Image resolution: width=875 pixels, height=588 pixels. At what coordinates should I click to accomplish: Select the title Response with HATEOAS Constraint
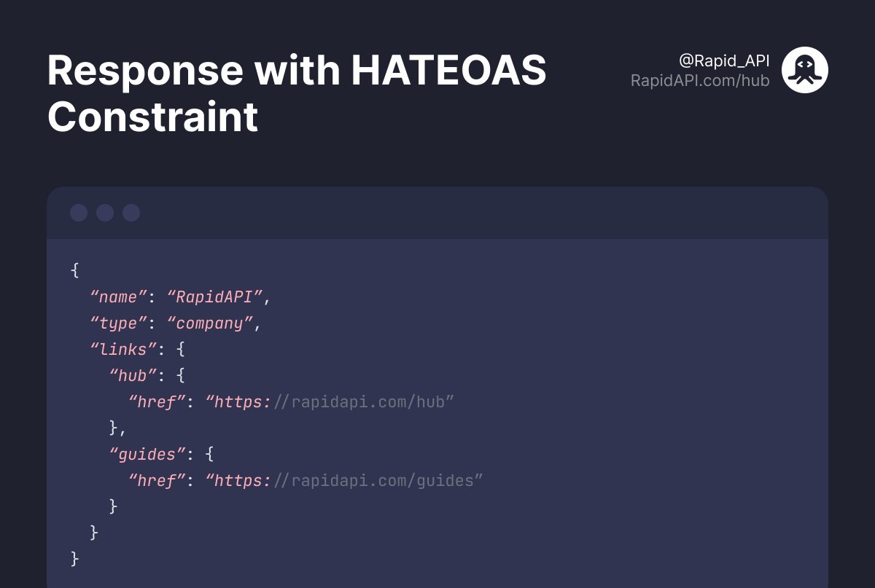pyautogui.click(x=297, y=93)
